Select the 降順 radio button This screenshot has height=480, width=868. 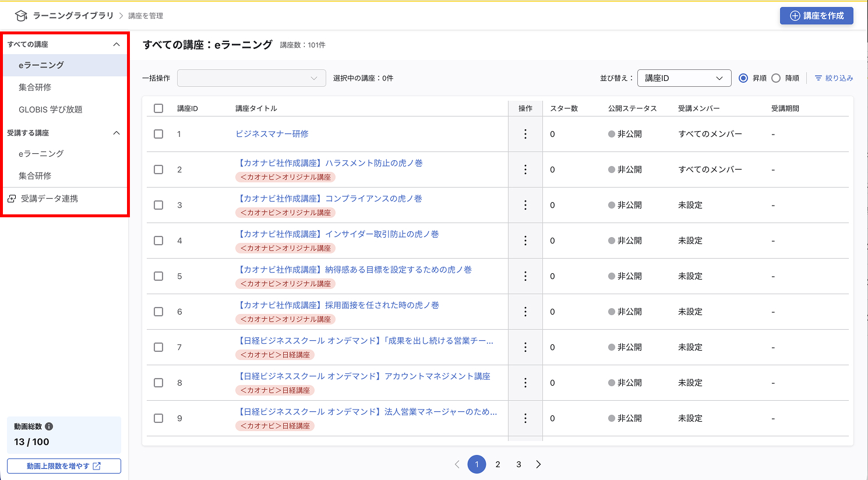(x=776, y=78)
